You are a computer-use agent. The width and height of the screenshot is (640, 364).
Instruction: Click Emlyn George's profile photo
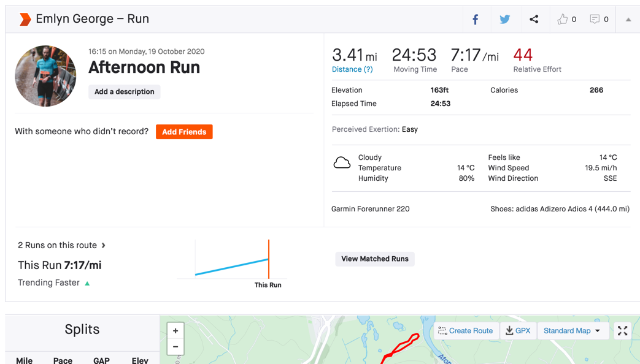point(45,76)
